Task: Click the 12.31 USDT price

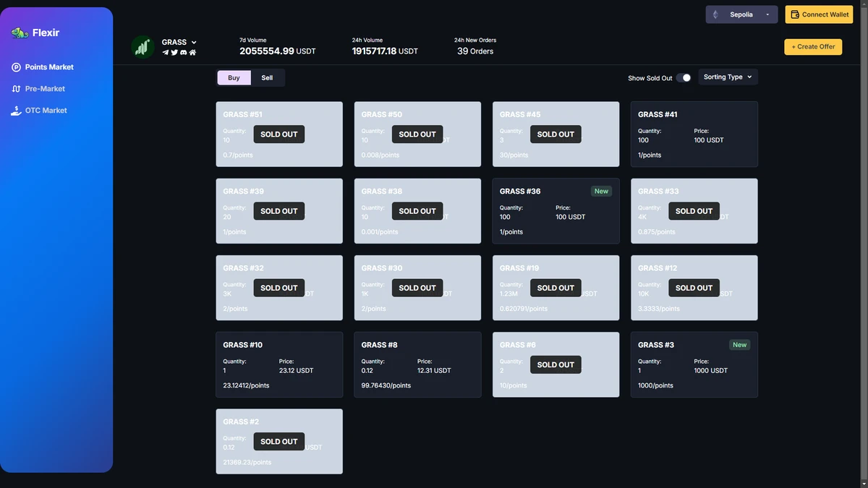Action: point(434,370)
